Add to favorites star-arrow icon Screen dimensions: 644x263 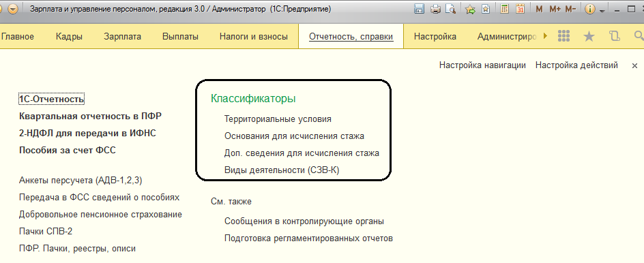[470, 9]
